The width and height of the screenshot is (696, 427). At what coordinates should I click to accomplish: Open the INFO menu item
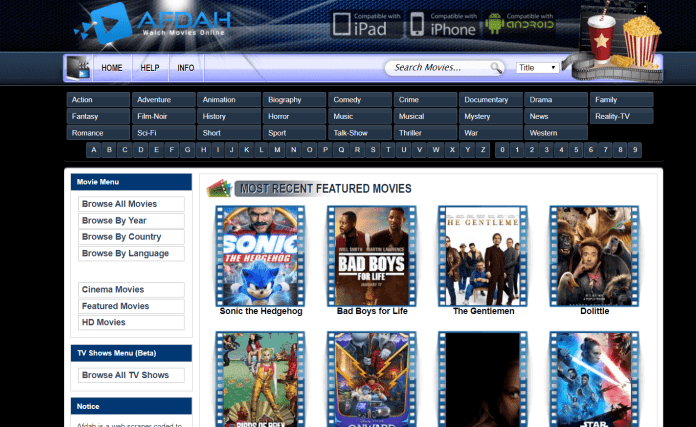[186, 68]
